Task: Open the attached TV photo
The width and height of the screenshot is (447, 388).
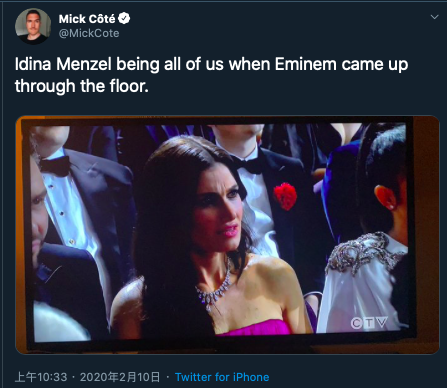Action: tap(227, 234)
